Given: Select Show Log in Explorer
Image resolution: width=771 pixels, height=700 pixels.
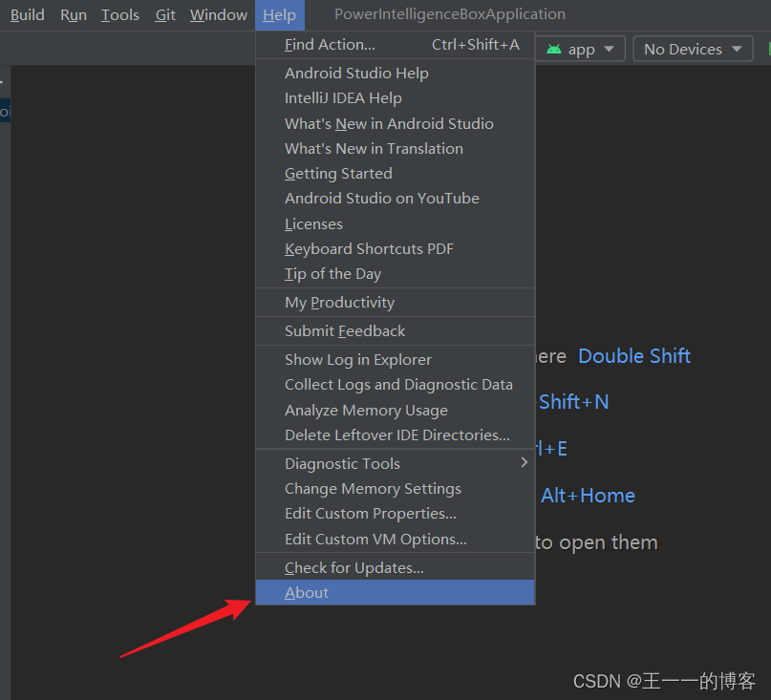Looking at the screenshot, I should [395, 359].
